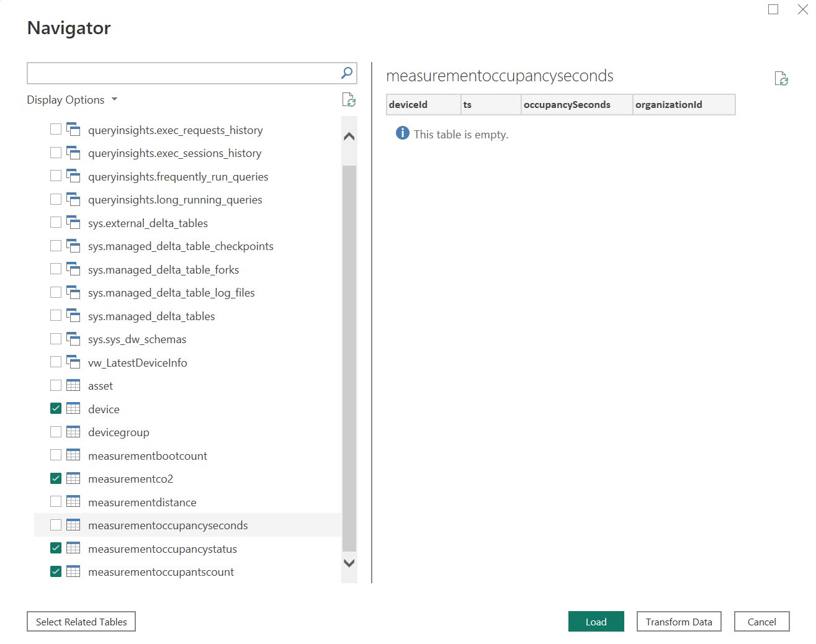
Task: Click the scroll down arrow in table list
Action: tap(349, 563)
